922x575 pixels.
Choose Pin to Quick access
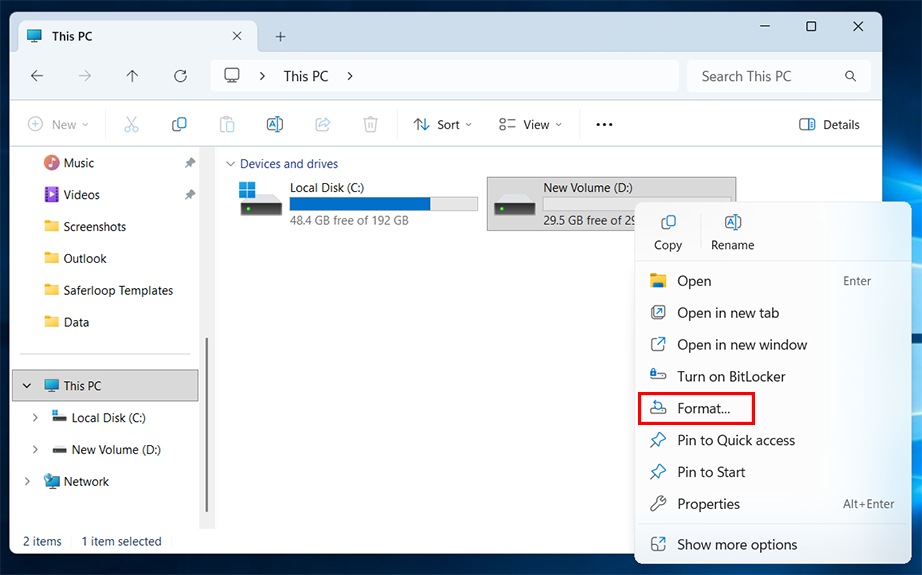pyautogui.click(x=773, y=440)
